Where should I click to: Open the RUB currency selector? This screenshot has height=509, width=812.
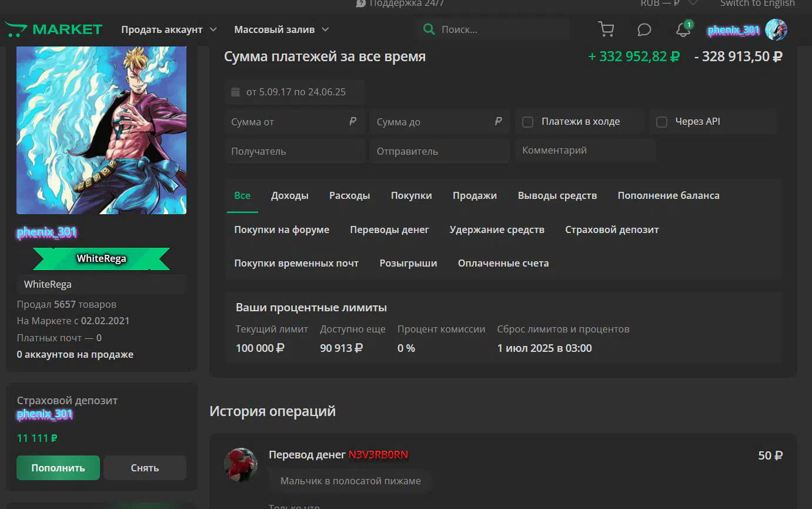click(x=669, y=4)
